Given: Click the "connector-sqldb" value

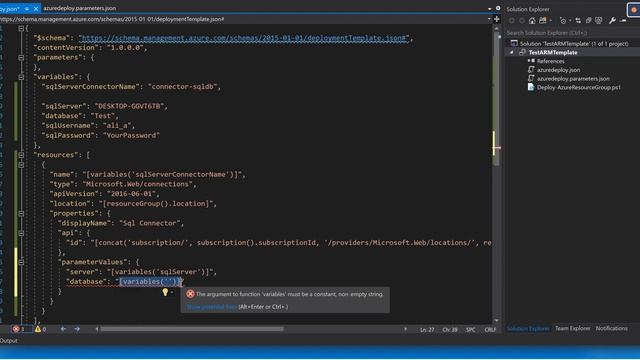Looking at the screenshot, I should point(182,87).
